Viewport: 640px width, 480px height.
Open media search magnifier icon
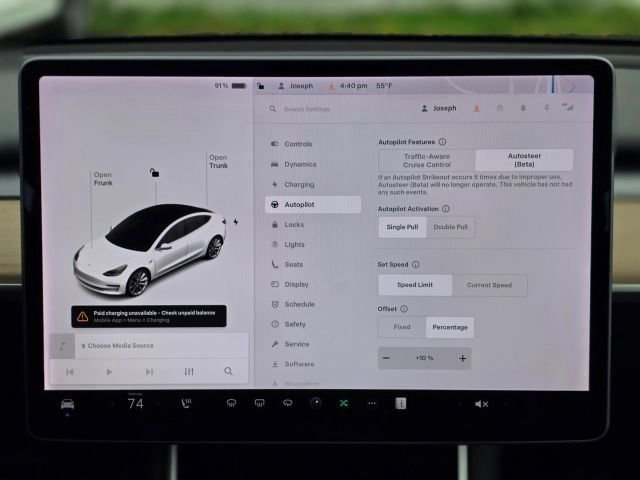228,371
